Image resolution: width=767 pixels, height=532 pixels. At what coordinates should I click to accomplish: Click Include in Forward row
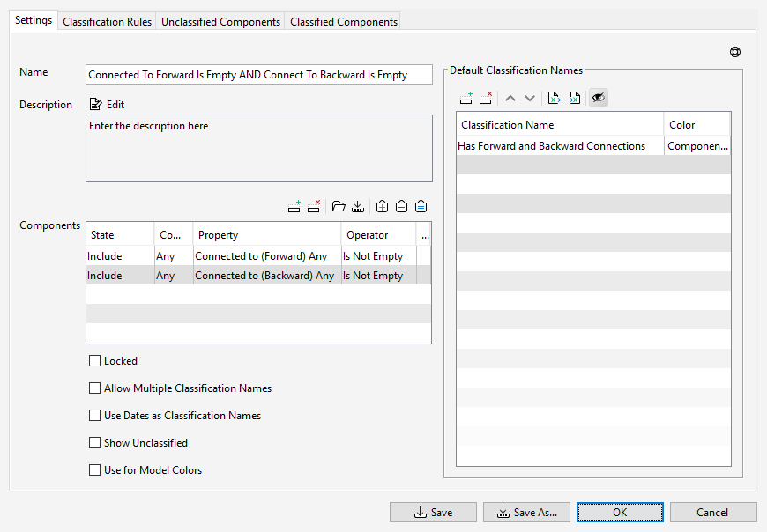(120, 256)
